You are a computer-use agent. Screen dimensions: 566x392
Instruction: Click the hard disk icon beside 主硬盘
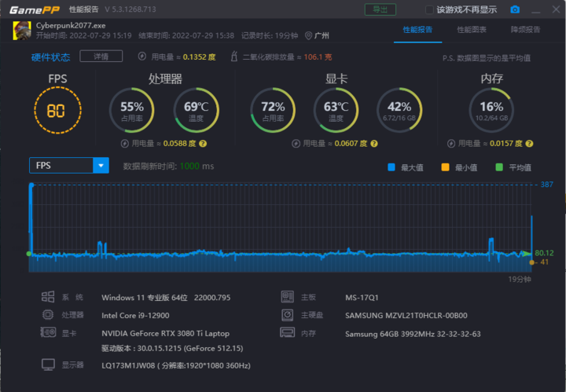coord(288,315)
